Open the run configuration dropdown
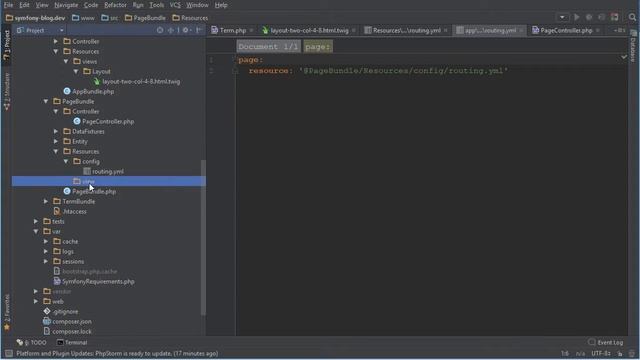 (562, 17)
